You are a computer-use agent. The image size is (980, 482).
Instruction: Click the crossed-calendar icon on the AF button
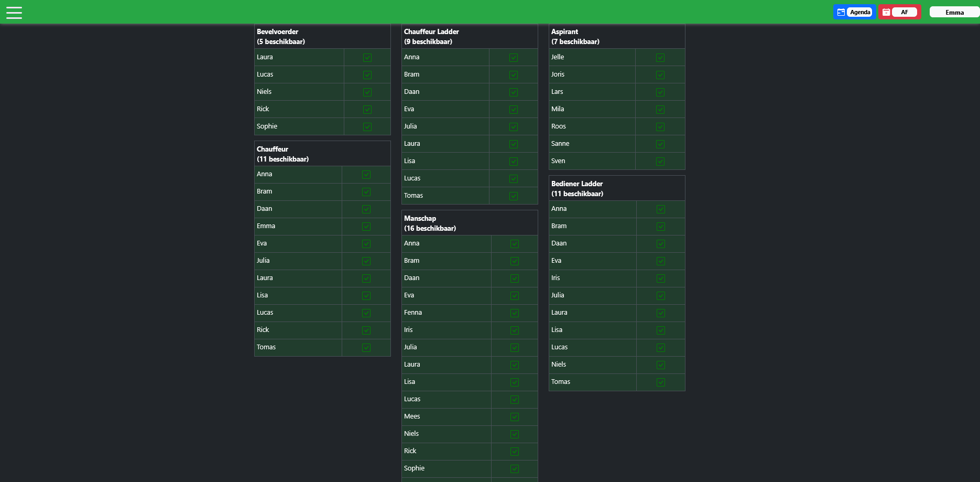tap(887, 12)
